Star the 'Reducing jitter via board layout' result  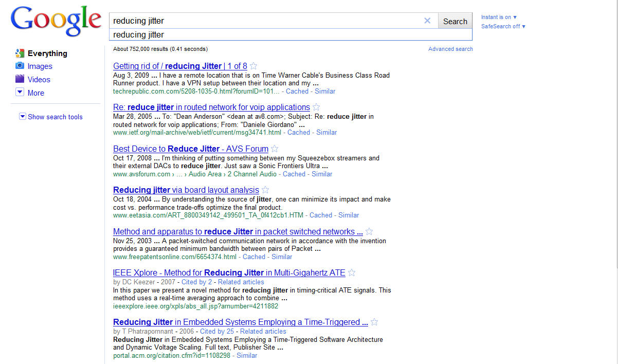click(x=265, y=190)
